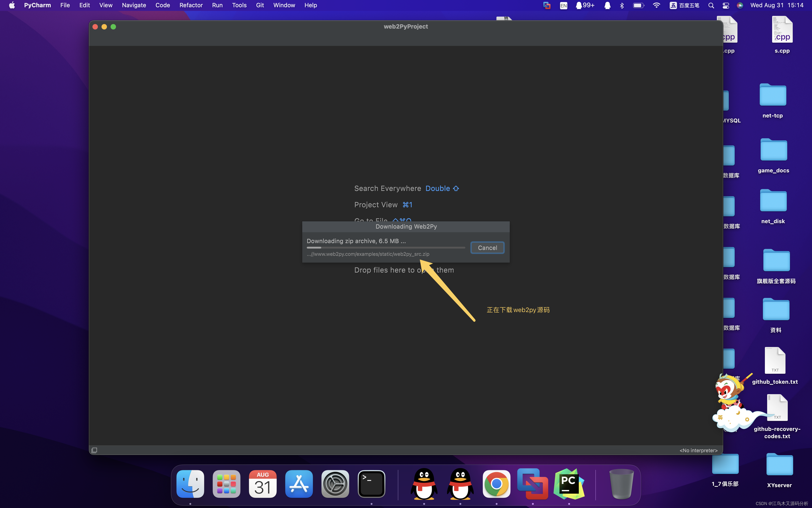
Task: Open Terminal from the Dock
Action: [371, 484]
